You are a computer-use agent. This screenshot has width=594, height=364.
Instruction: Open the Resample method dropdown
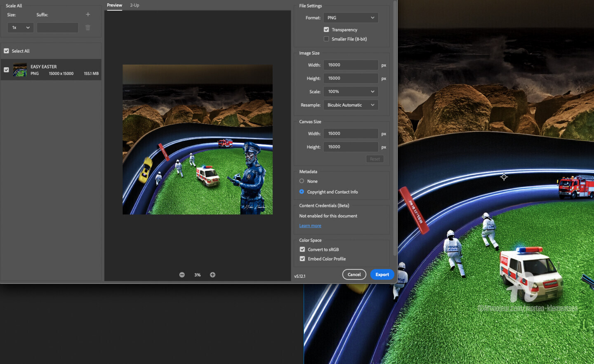351,105
